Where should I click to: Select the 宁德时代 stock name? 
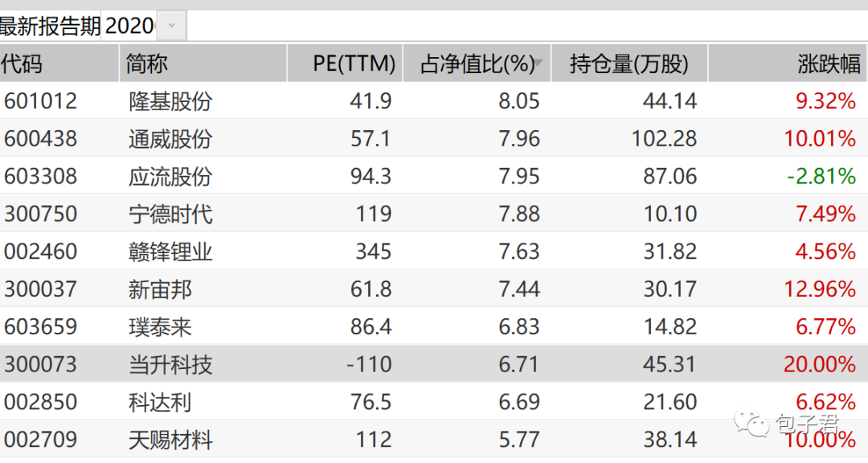[x=170, y=215]
